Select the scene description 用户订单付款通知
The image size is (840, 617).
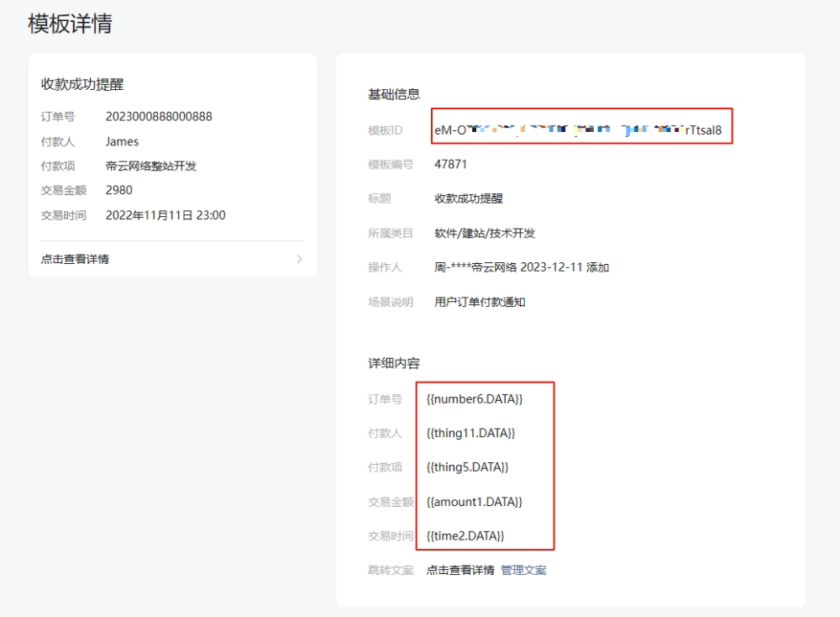[x=480, y=302]
